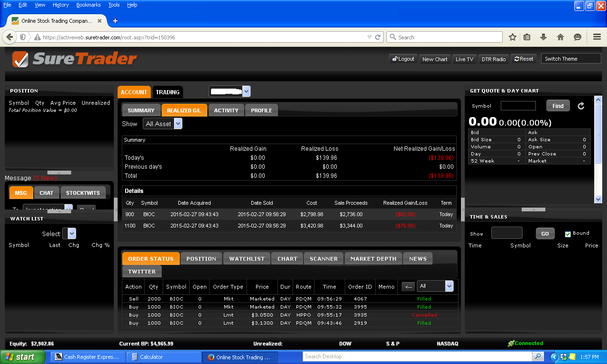The image size is (607, 364).
Task: Select the Cancelled status for order 3935
Action: tap(424, 315)
